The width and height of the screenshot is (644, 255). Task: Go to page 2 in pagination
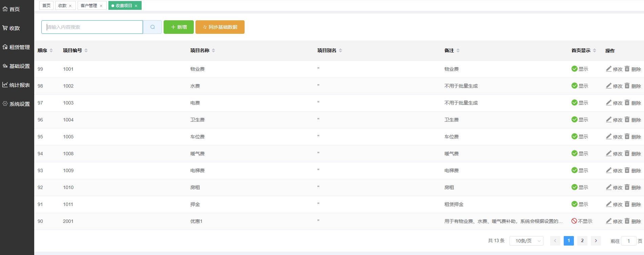pos(582,241)
